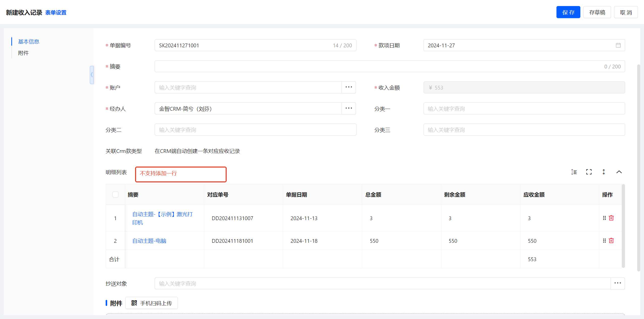Collapse the 明细列表 section chevron
The height and width of the screenshot is (319, 644).
(619, 172)
